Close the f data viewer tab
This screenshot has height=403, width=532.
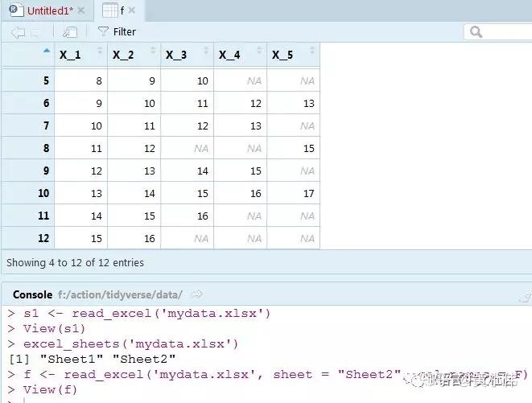[132, 10]
